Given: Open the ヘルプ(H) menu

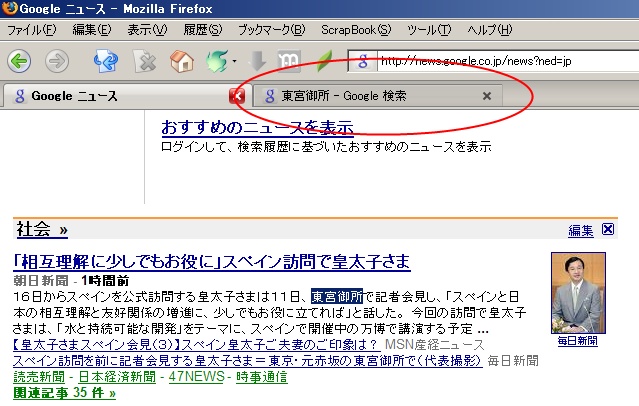Looking at the screenshot, I should (489, 30).
